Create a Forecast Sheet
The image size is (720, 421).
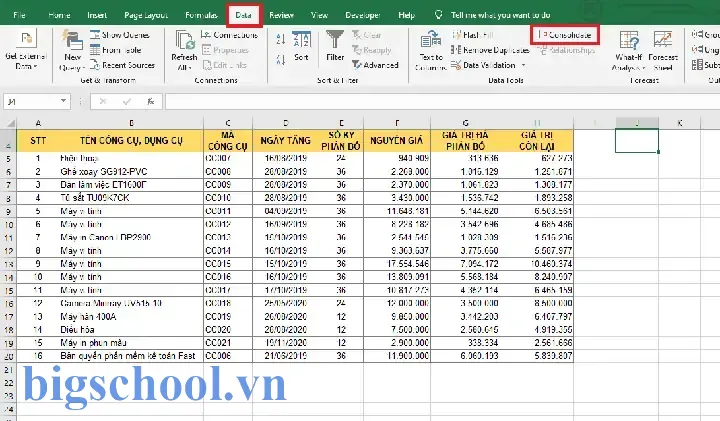[x=663, y=51]
